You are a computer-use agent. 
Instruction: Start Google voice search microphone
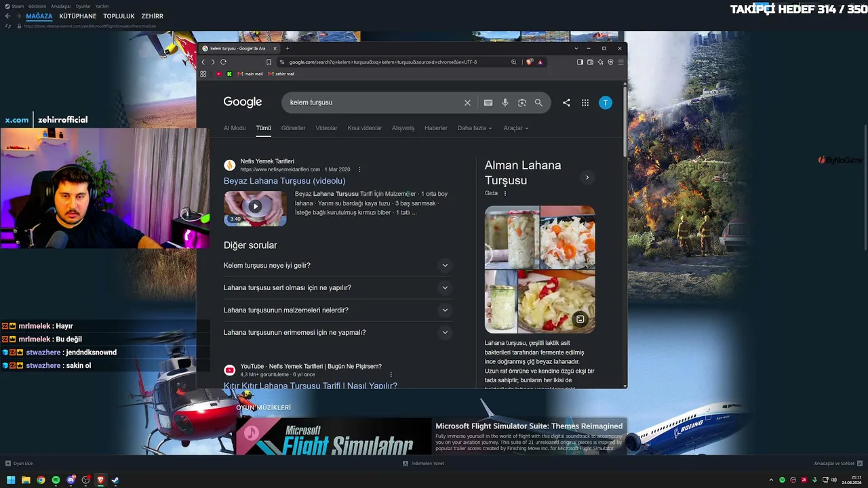click(x=505, y=102)
